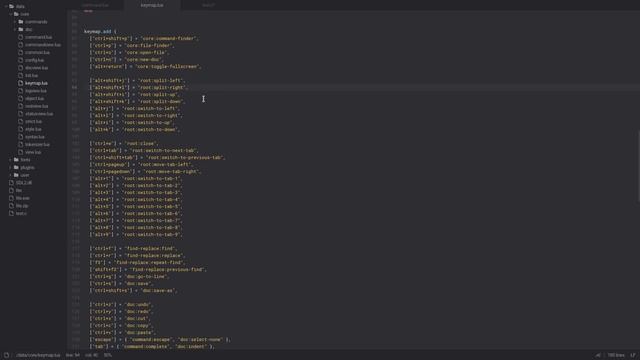Expand the fonts folder arrow

click(x=11, y=160)
